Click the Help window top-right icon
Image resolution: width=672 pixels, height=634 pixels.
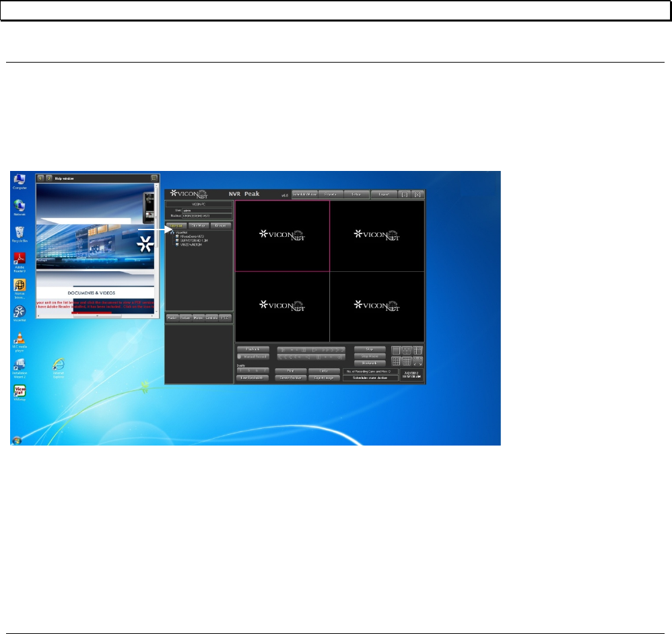pyautogui.click(x=154, y=178)
